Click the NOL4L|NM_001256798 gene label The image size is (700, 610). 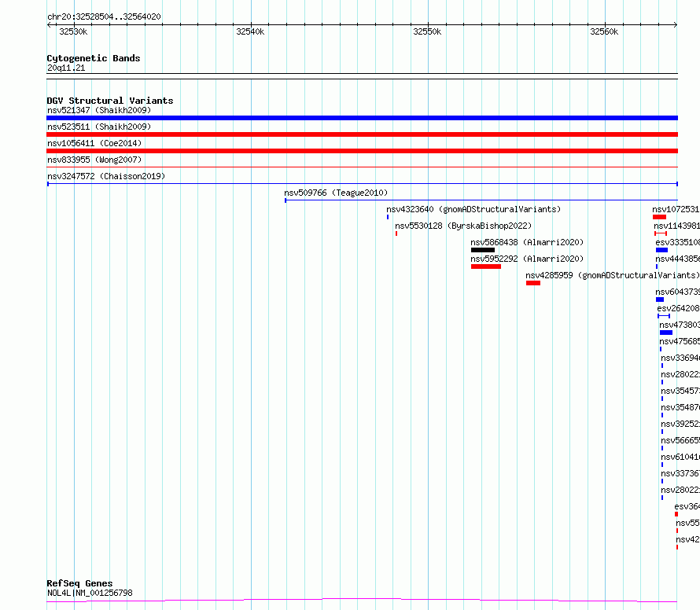click(x=90, y=593)
